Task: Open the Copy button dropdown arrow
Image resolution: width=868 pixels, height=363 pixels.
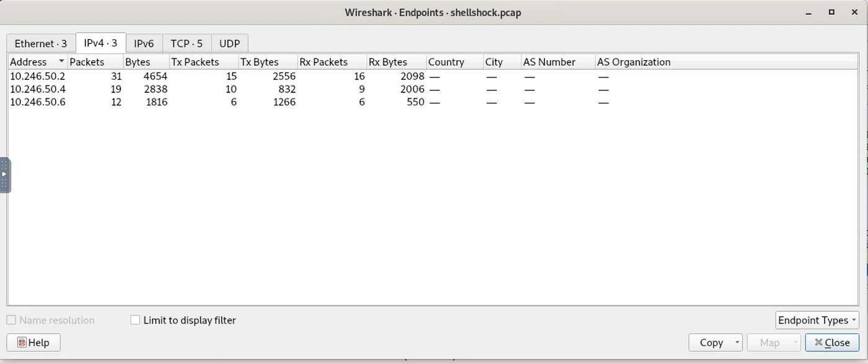Action: coord(737,343)
